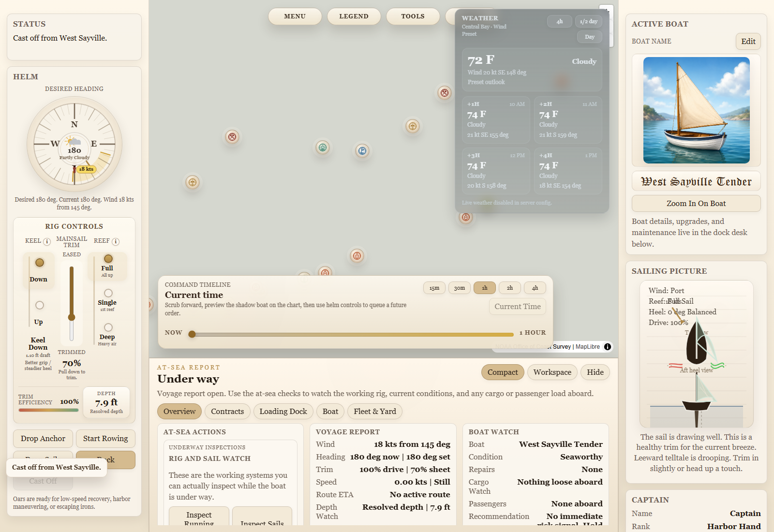Image resolution: width=774 pixels, height=532 pixels.
Task: Set keel to Down
Action: click(x=40, y=270)
